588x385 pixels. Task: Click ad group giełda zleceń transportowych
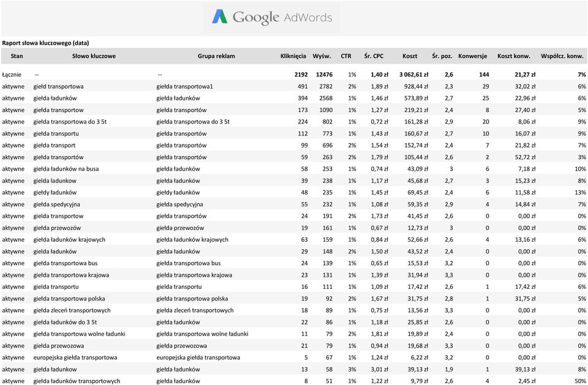(195, 310)
